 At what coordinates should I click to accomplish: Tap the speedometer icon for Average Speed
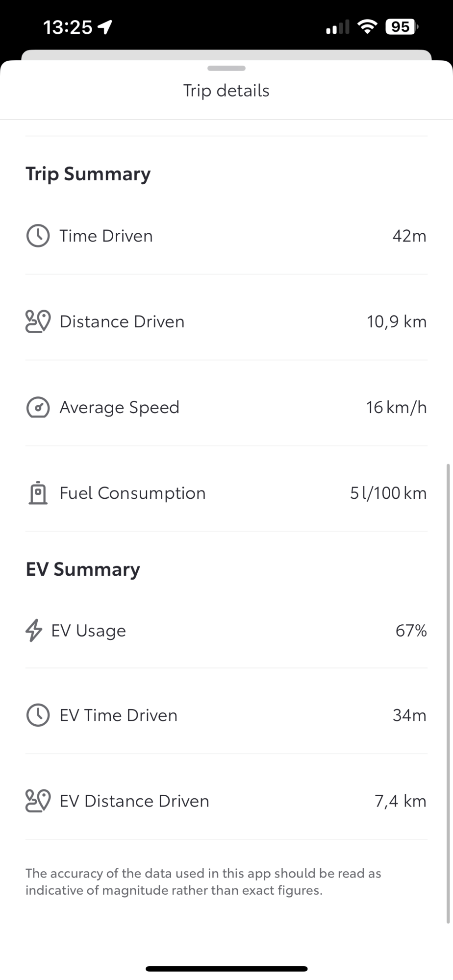coord(38,407)
